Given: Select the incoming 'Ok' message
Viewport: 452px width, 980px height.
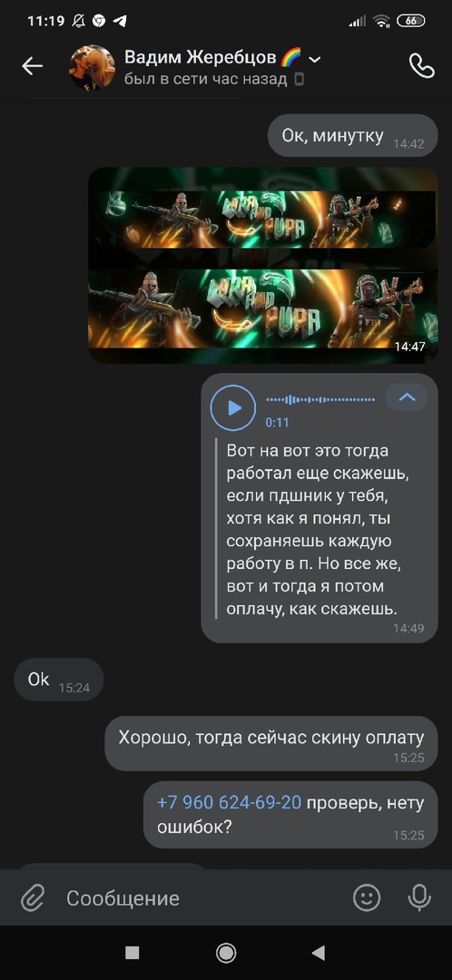Looking at the screenshot, I should click(x=59, y=680).
